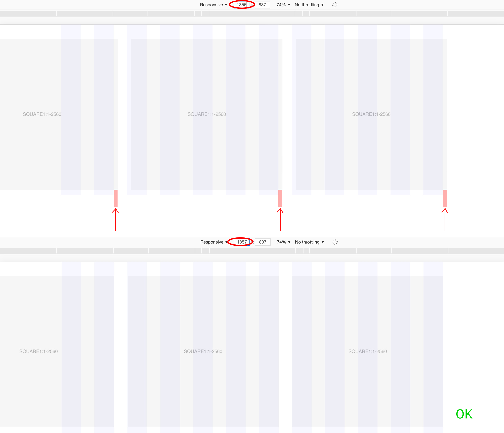Click the rotate icon beside 1855 toolbar
The width and height of the screenshot is (504, 433).
click(334, 5)
